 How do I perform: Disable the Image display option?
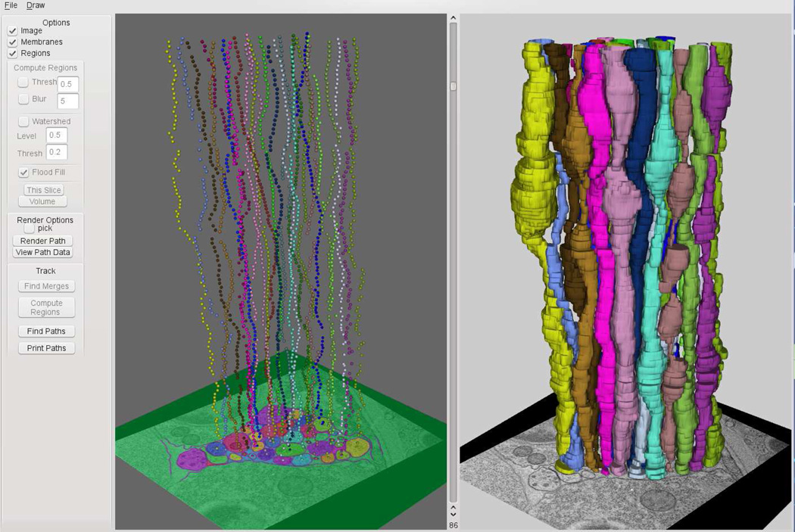coord(12,30)
